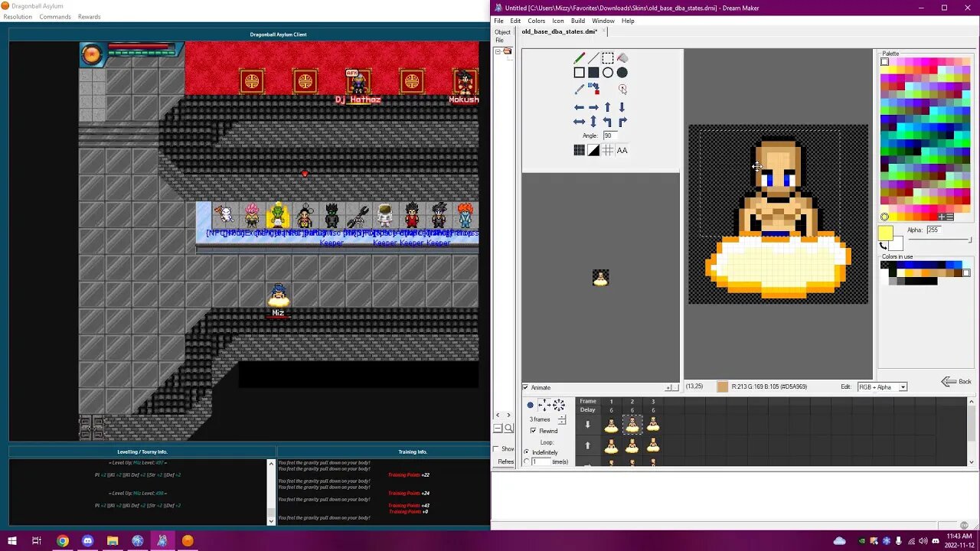The height and width of the screenshot is (551, 980).
Task: Flip the icon vertically
Action: [593, 122]
